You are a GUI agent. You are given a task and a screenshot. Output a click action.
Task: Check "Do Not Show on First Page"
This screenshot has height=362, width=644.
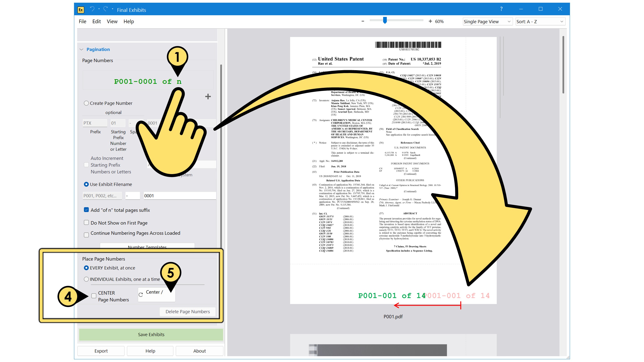(x=86, y=222)
